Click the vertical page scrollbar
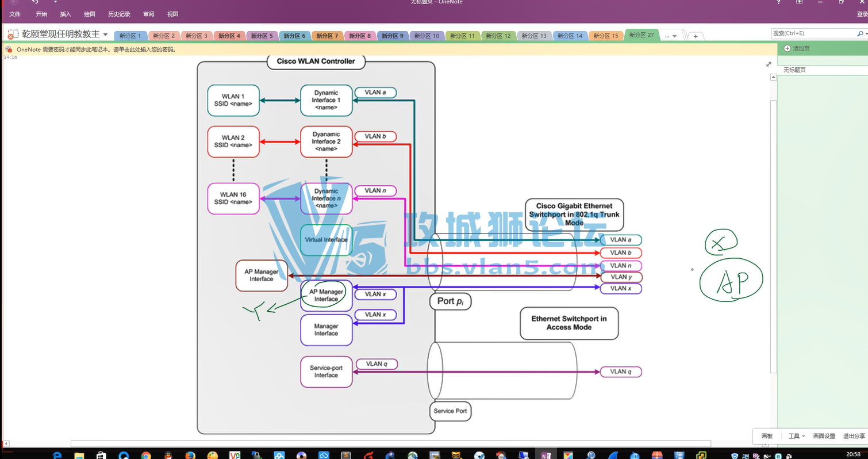 point(773,236)
